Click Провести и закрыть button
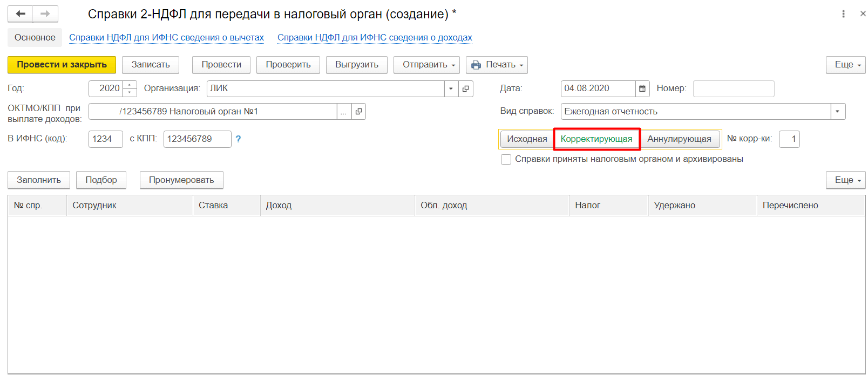The height and width of the screenshot is (375, 868). click(x=62, y=65)
